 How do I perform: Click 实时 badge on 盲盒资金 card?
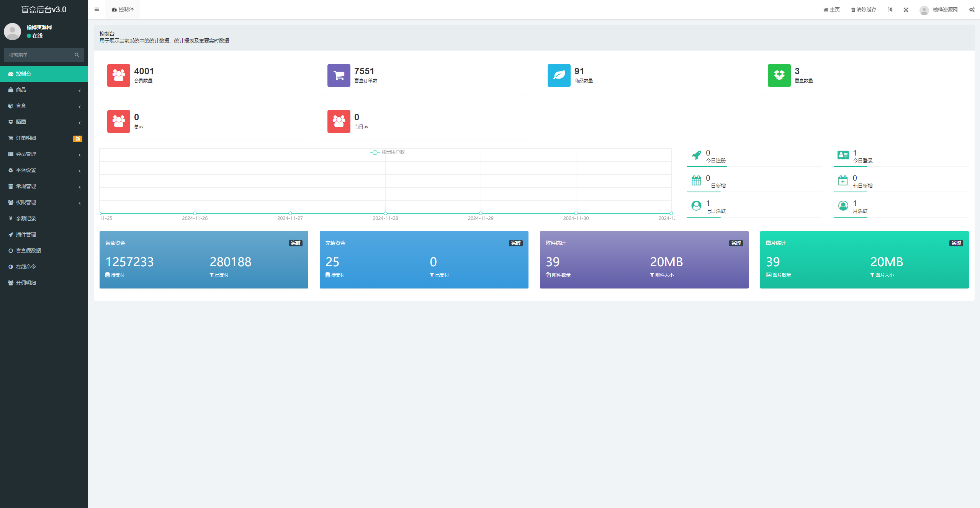pos(296,243)
